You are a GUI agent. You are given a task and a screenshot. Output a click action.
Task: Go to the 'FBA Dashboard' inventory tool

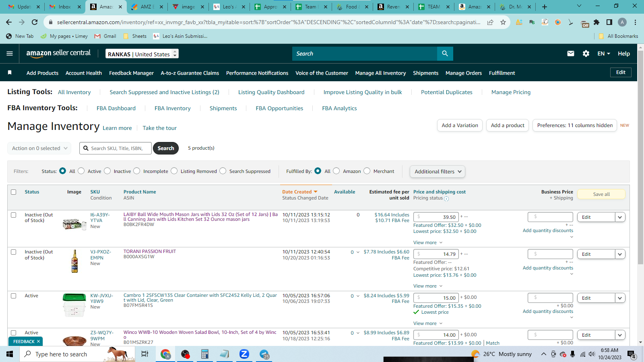click(x=116, y=108)
